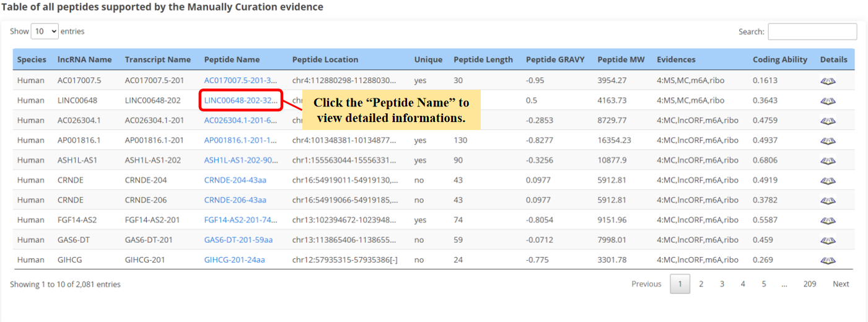Screen dimensions: 868x322
Task: Open the CRNDE-206-43aa peptide link
Action: point(235,200)
